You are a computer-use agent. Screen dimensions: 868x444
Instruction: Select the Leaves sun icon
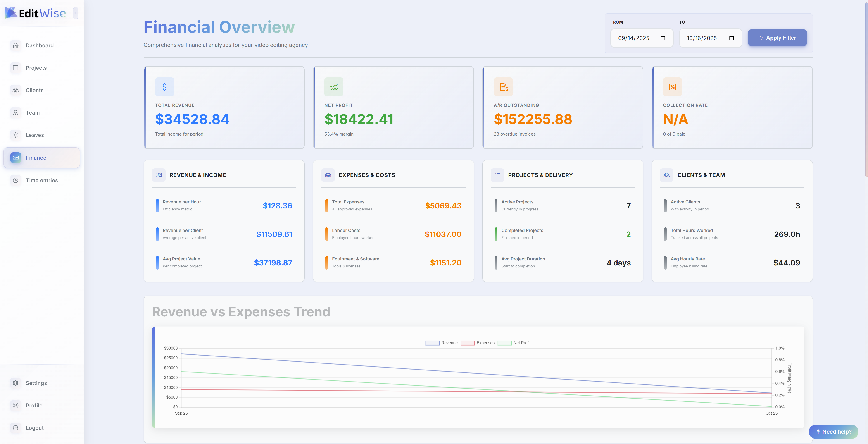click(16, 135)
